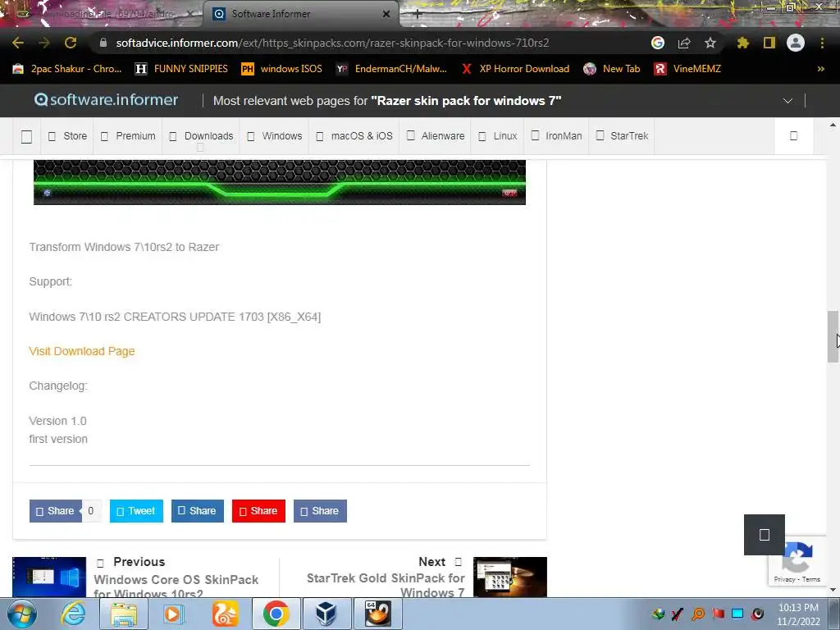The width and height of the screenshot is (840, 630).
Task: Click the reCAPTCHA Terms link
Action: click(x=811, y=579)
